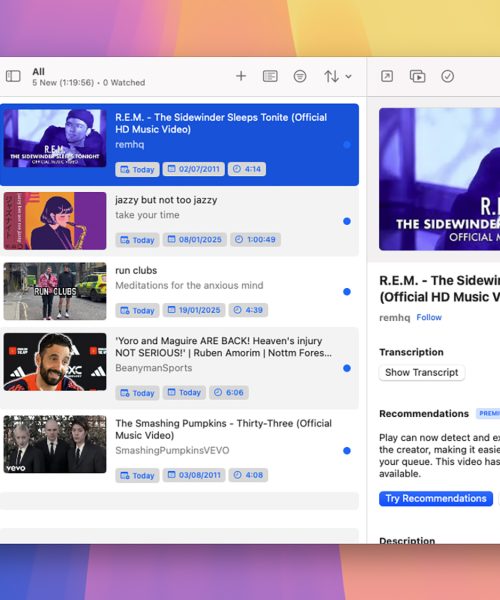Screen dimensions: 500x600
Task: Click the 19/01/2025 date tag
Action: click(x=194, y=310)
